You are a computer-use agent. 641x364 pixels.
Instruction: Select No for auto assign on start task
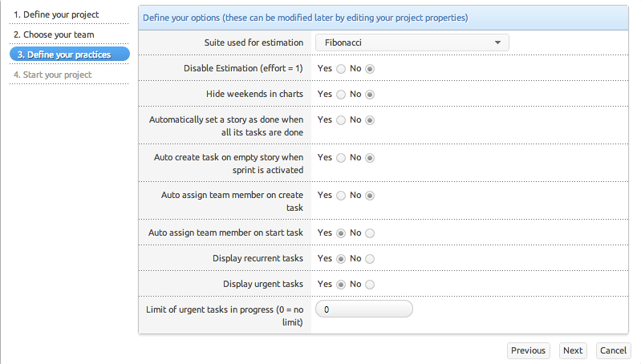point(370,233)
